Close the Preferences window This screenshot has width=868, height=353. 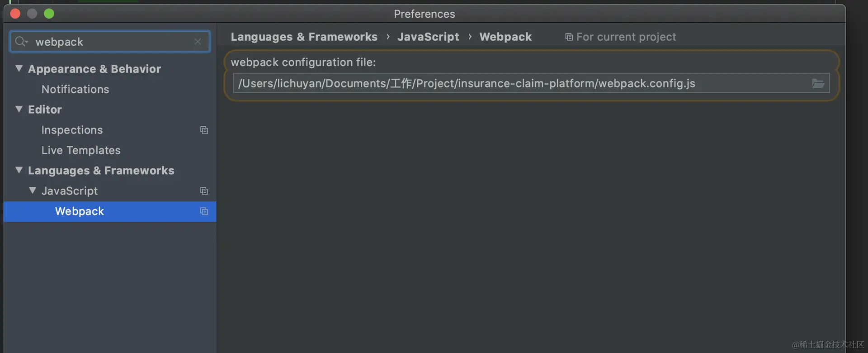click(x=15, y=14)
